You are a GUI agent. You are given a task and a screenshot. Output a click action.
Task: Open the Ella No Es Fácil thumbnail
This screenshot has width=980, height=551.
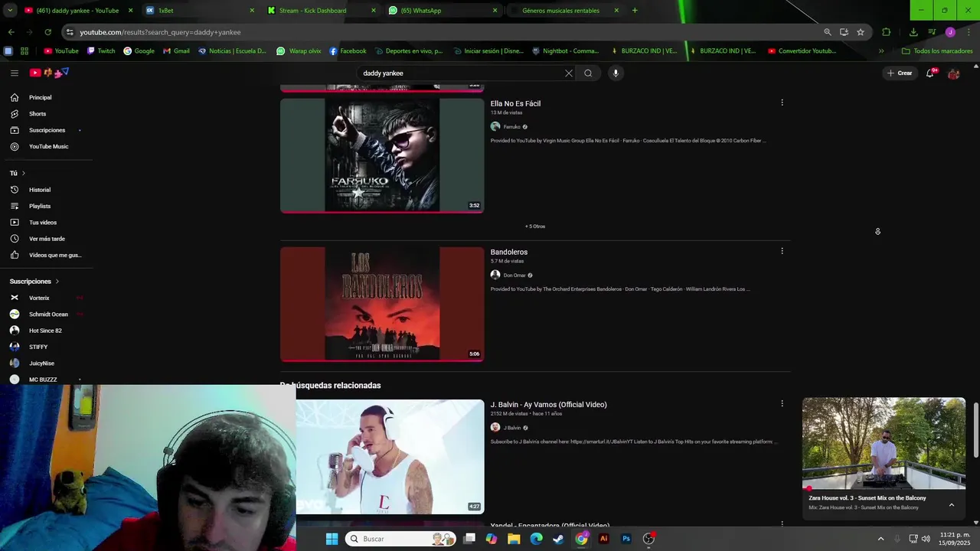tap(382, 155)
